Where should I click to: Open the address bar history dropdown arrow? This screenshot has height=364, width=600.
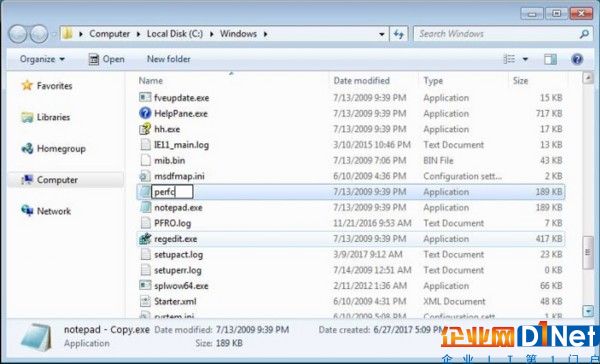382,34
